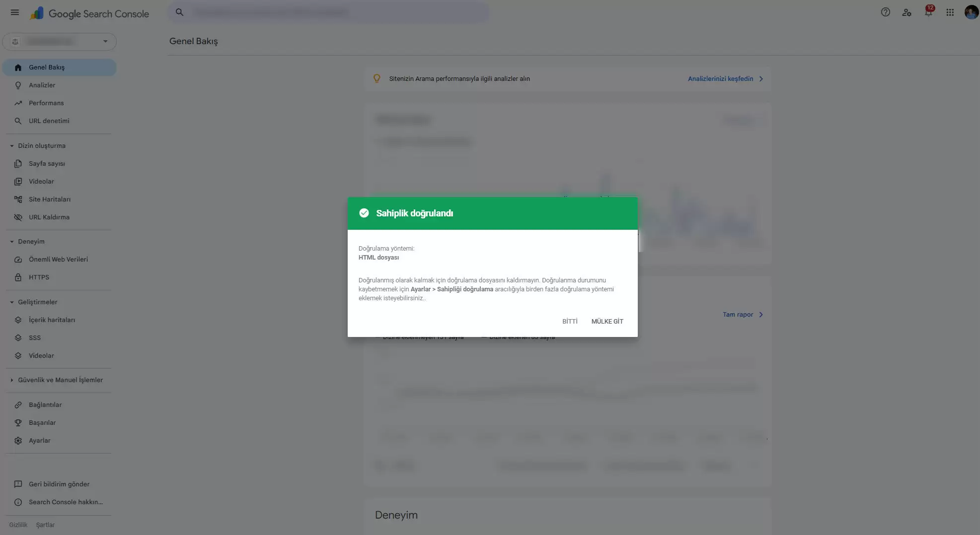Collapse the Deneyim section
The width and height of the screenshot is (980, 535).
point(11,242)
